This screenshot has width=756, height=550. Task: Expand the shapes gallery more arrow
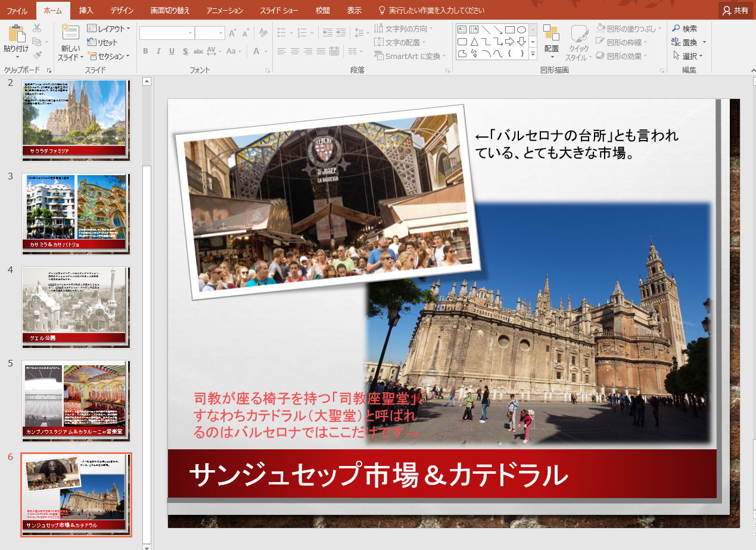533,54
